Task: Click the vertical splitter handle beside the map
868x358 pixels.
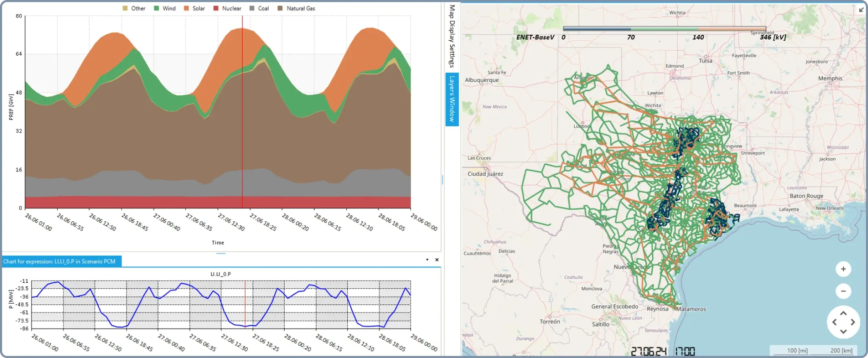Action: coord(442,179)
